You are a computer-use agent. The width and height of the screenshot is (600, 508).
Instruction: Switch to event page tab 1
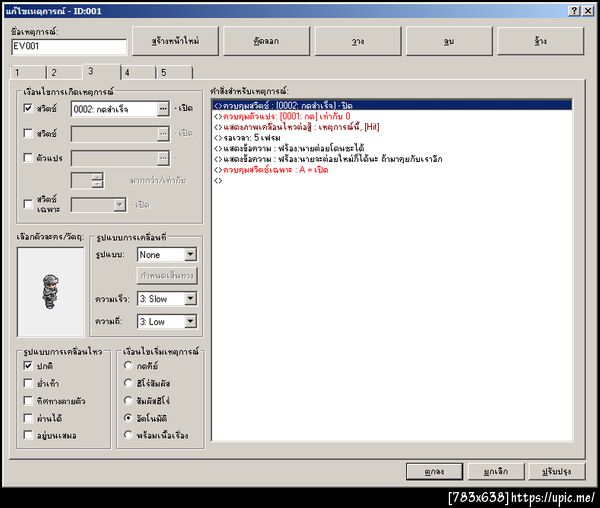(28, 72)
